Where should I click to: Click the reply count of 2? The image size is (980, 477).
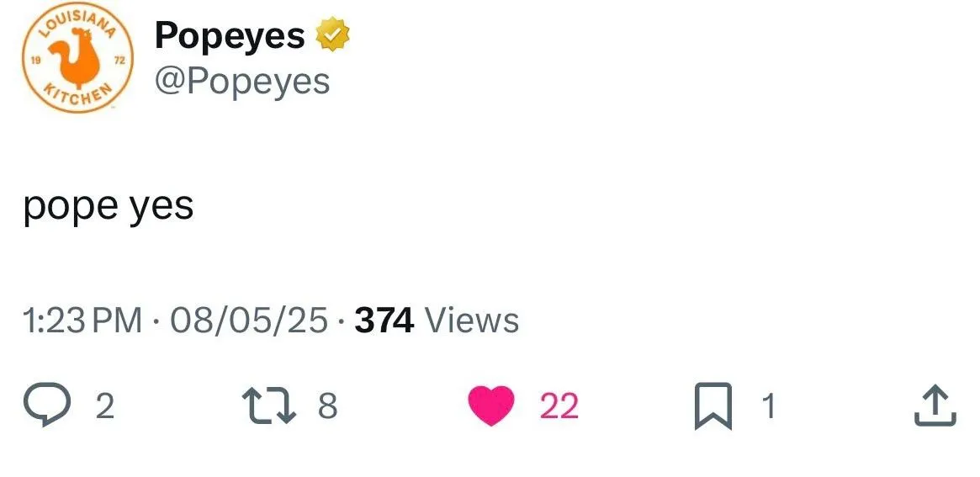[104, 407]
